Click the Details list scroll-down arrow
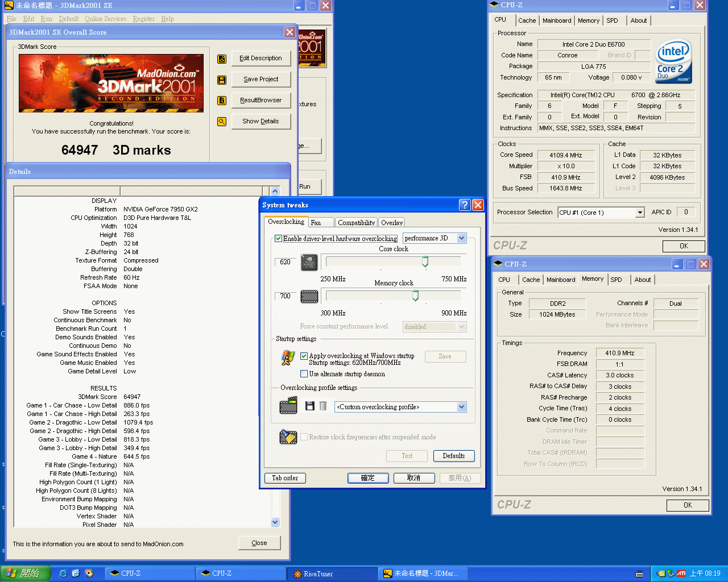 point(275,522)
